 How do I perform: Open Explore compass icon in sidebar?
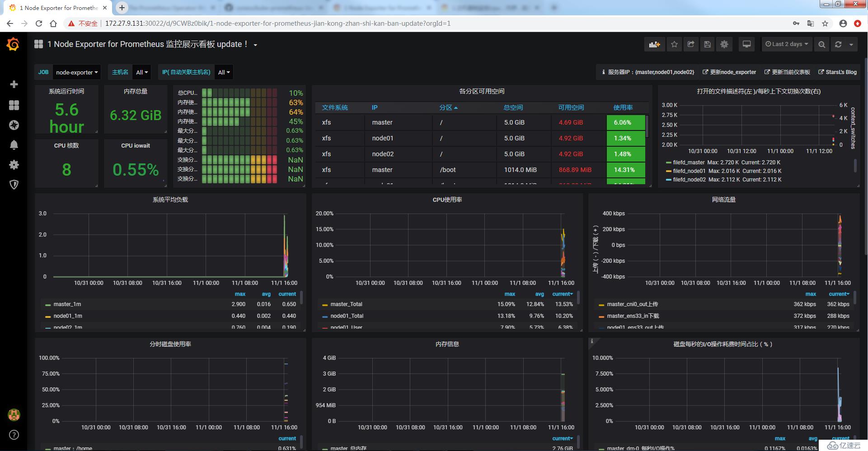14,125
